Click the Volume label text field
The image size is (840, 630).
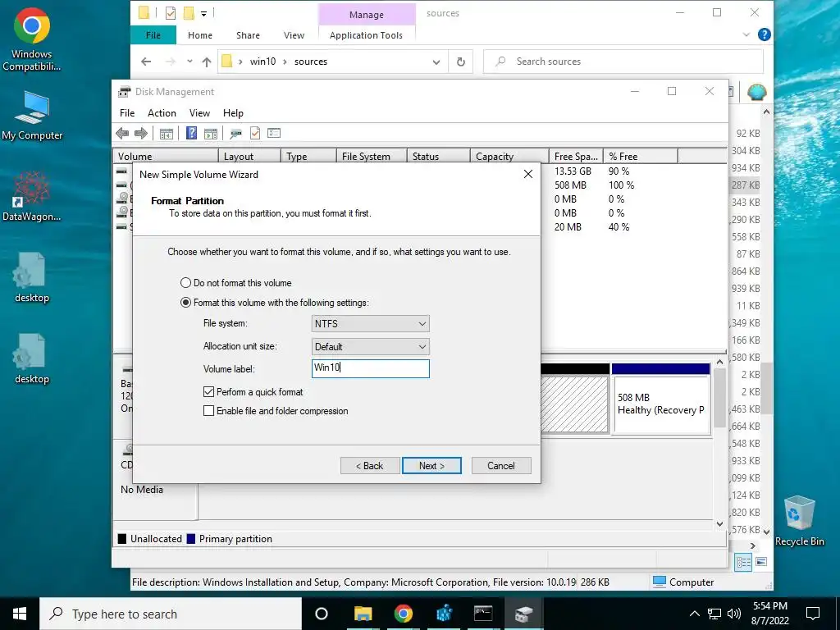pyautogui.click(x=370, y=368)
